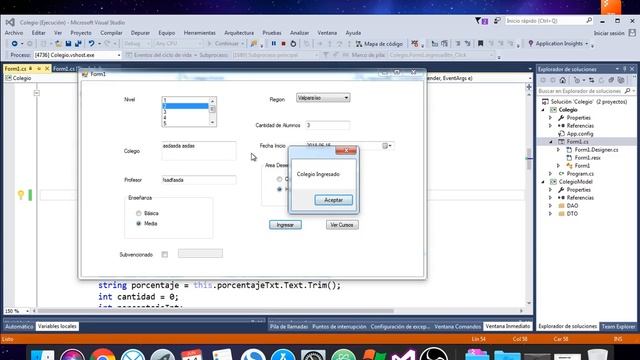This screenshot has height=360, width=640.
Task: Click the restart debugging icon
Action: [293, 44]
